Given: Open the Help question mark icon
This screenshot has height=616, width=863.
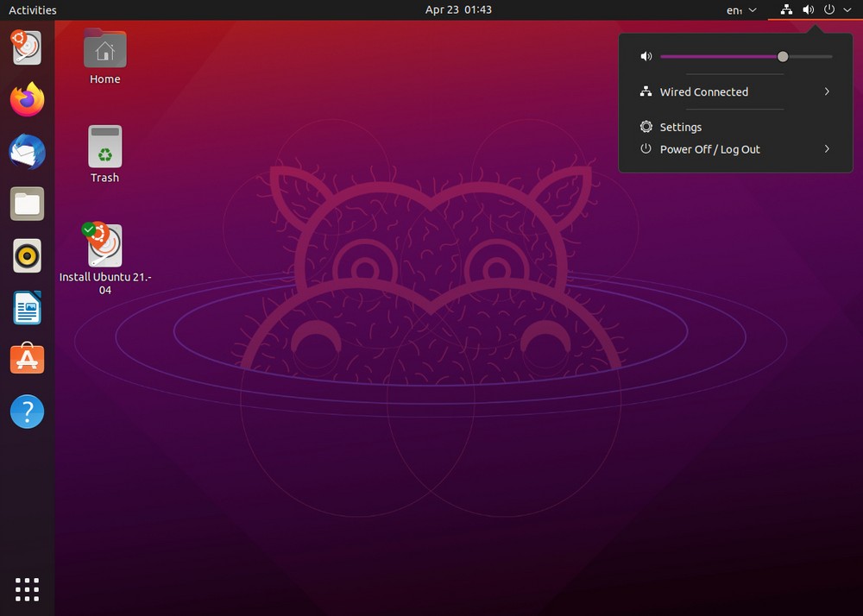Looking at the screenshot, I should pyautogui.click(x=28, y=412).
